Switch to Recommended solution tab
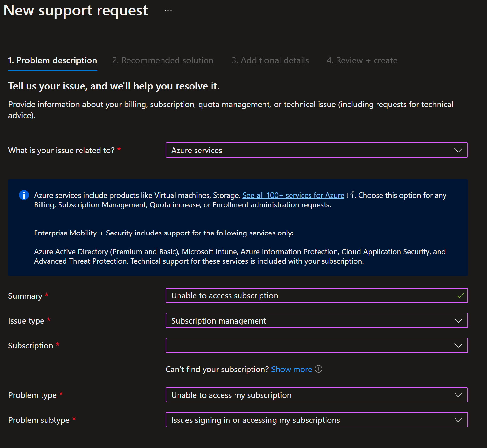The height and width of the screenshot is (448, 487). click(163, 60)
